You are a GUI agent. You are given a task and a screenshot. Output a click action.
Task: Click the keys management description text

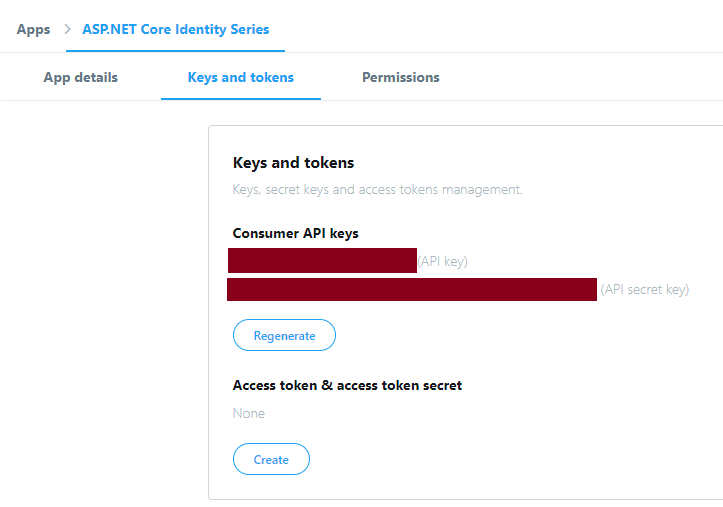pyautogui.click(x=377, y=189)
